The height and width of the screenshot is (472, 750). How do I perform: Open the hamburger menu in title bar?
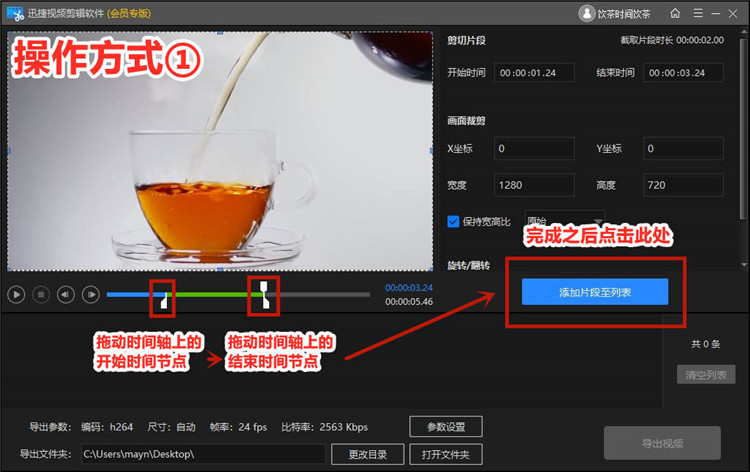(x=698, y=13)
